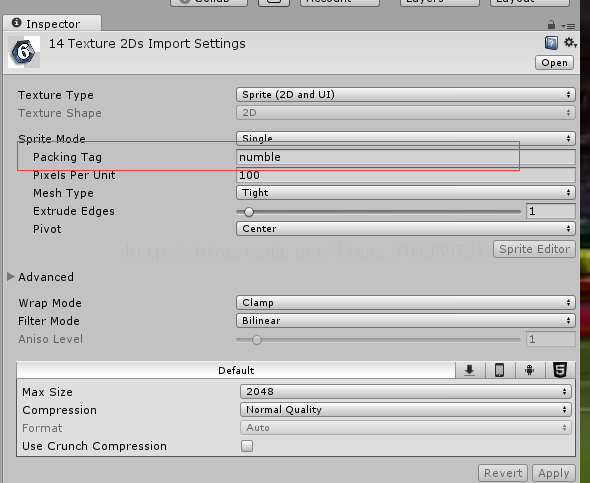
Task: Open the Sprite Mode dropdown
Action: tap(406, 138)
